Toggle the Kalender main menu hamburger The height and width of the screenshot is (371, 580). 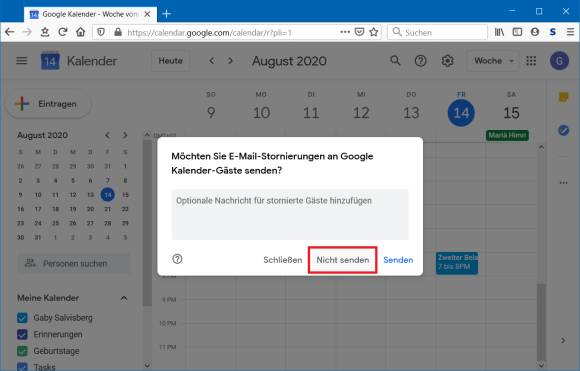coord(22,60)
